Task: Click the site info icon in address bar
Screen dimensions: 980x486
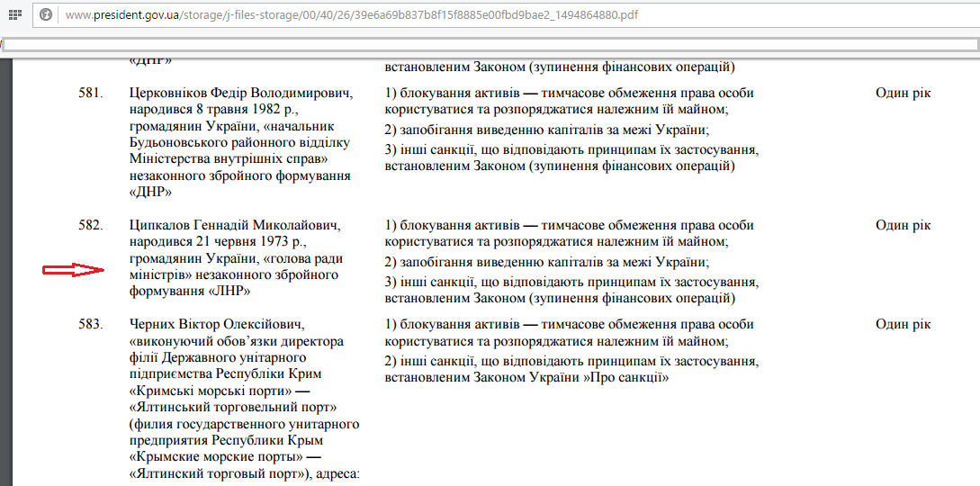Action: tap(45, 13)
